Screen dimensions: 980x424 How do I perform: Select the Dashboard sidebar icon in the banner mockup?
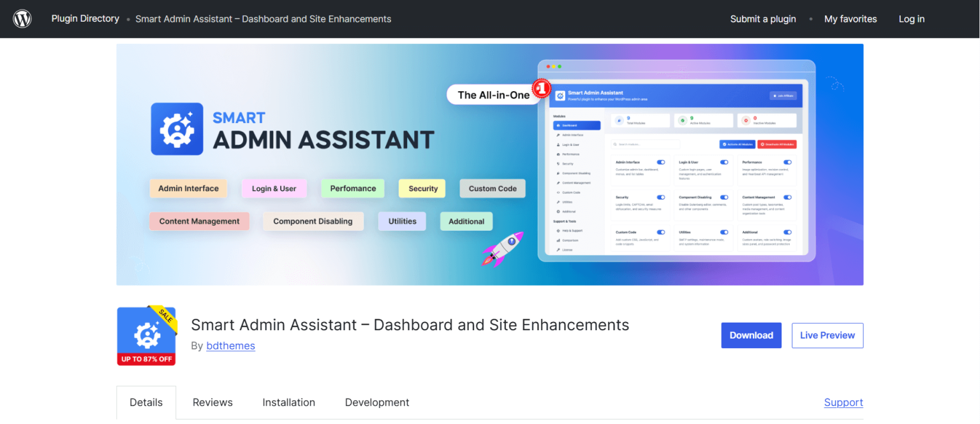558,126
